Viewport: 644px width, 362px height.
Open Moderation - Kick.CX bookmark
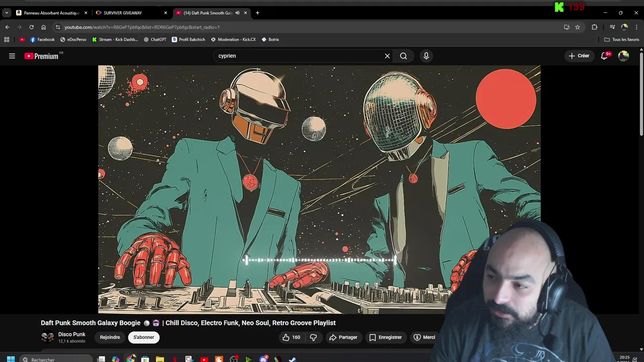coord(233,39)
